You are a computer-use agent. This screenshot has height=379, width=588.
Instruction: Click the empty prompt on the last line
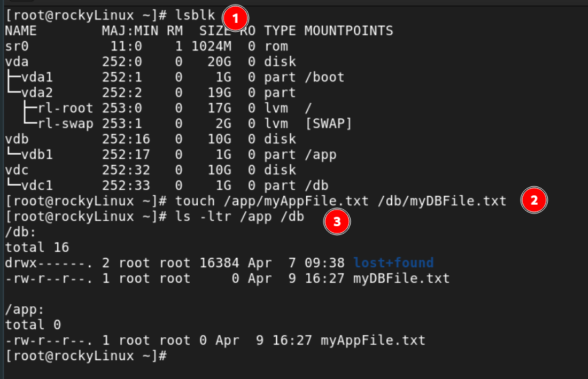pyautogui.click(x=175, y=355)
